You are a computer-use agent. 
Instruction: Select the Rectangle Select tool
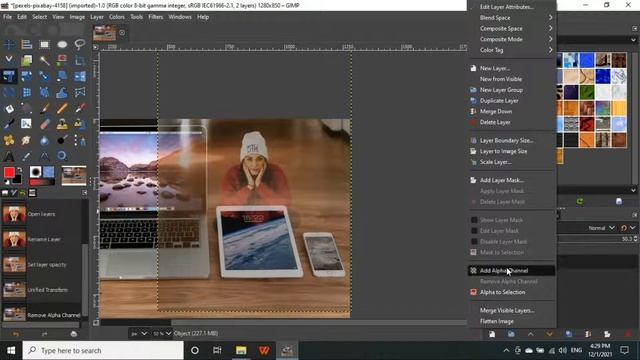click(x=44, y=44)
